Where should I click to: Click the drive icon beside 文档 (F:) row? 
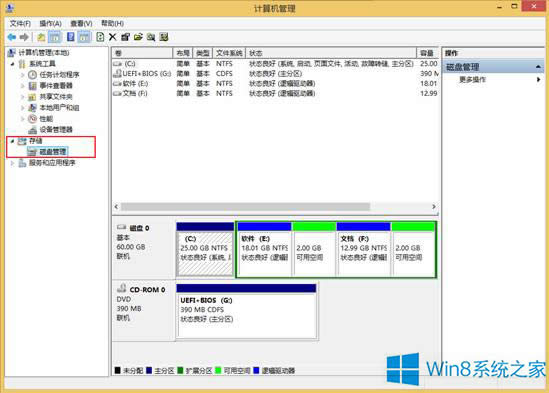tap(117, 93)
